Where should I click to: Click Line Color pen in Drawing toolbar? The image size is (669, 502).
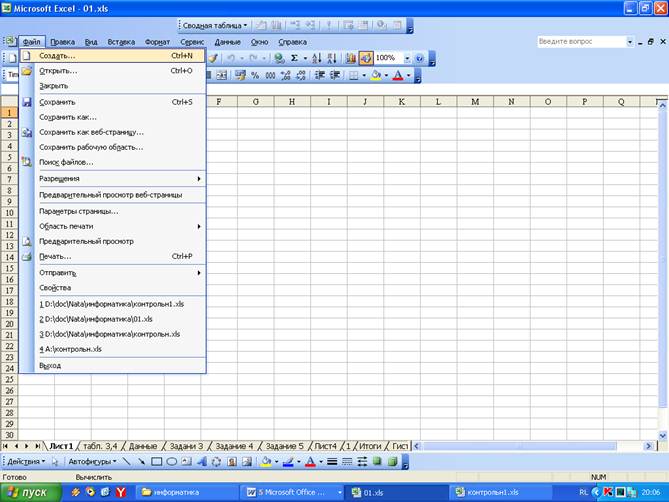(x=288, y=461)
